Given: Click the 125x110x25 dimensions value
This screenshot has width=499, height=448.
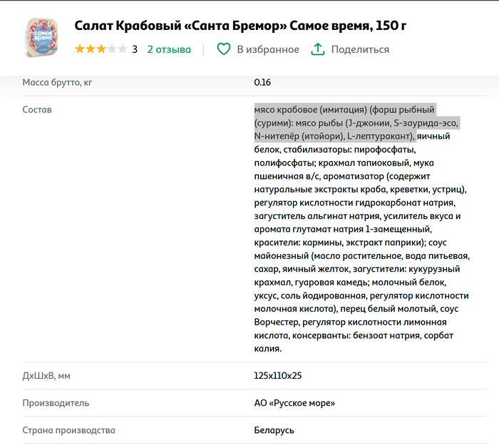Looking at the screenshot, I should coord(279,375).
